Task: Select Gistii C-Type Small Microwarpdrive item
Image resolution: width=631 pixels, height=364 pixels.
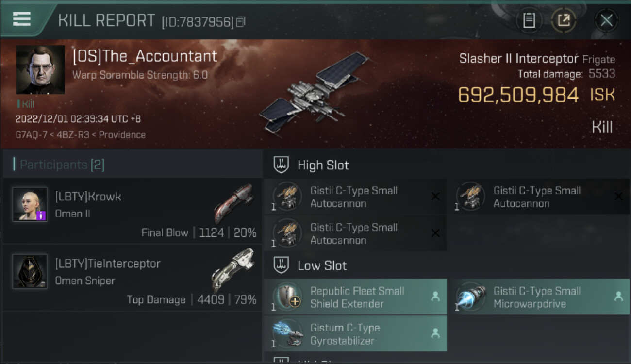Action: click(538, 297)
